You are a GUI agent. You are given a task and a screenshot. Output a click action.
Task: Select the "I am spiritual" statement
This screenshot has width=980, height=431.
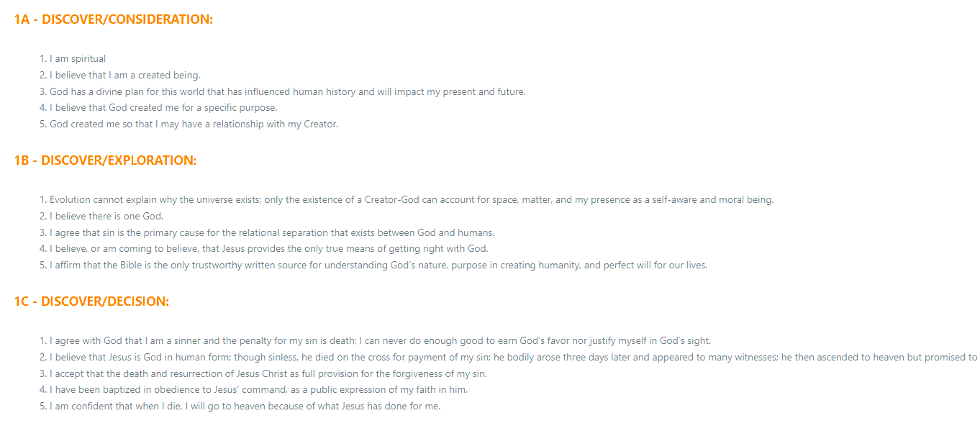coord(78,59)
